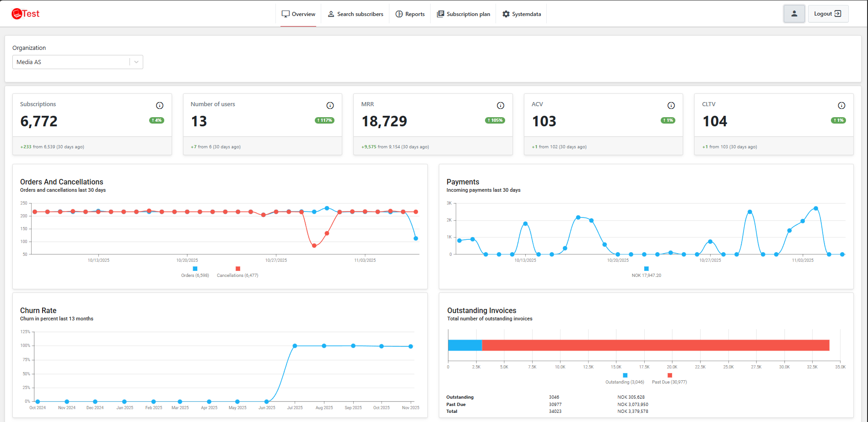Open the Reports menu
Viewport: 868px width, 422px height.
410,14
